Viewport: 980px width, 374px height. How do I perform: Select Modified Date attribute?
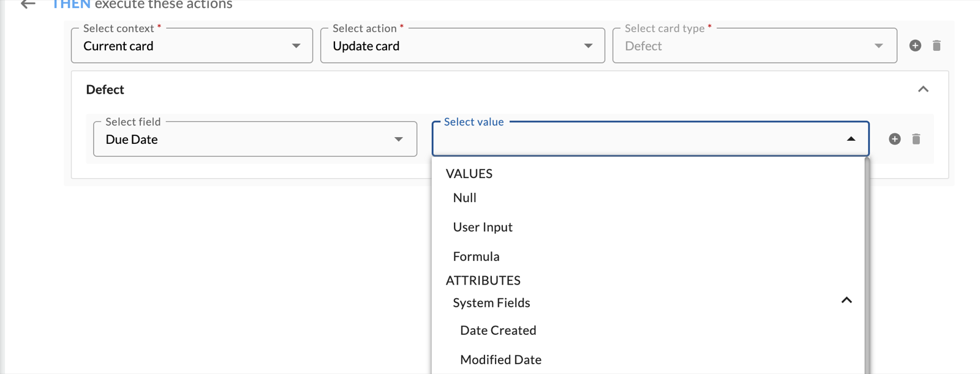(649, 360)
